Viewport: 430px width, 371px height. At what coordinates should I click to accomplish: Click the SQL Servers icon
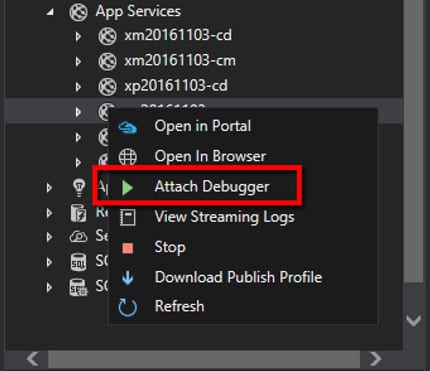pyautogui.click(x=78, y=287)
